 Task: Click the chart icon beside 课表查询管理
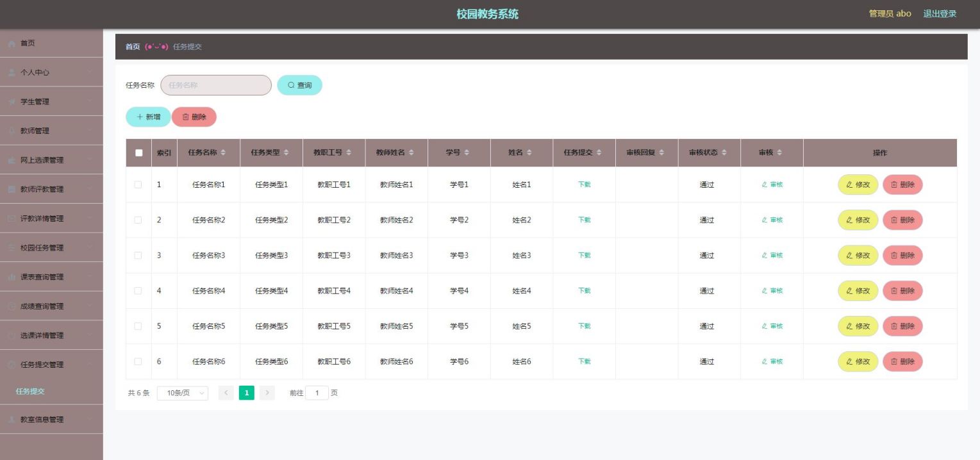tap(12, 277)
